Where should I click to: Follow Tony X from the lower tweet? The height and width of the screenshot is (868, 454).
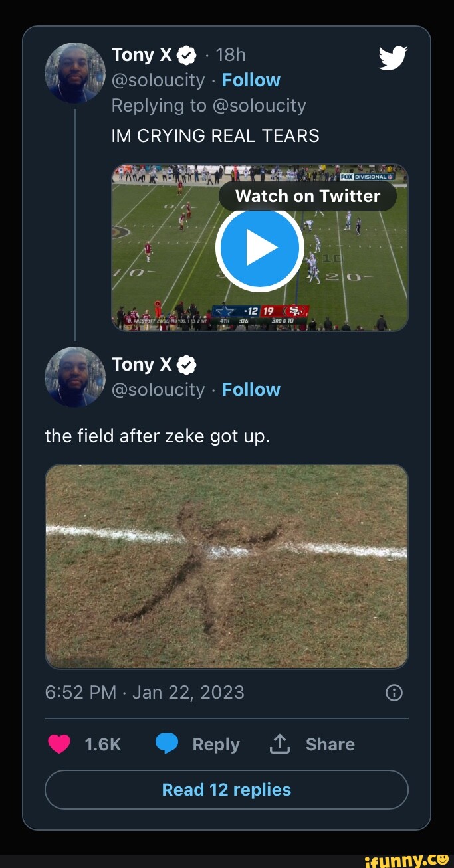click(x=251, y=389)
